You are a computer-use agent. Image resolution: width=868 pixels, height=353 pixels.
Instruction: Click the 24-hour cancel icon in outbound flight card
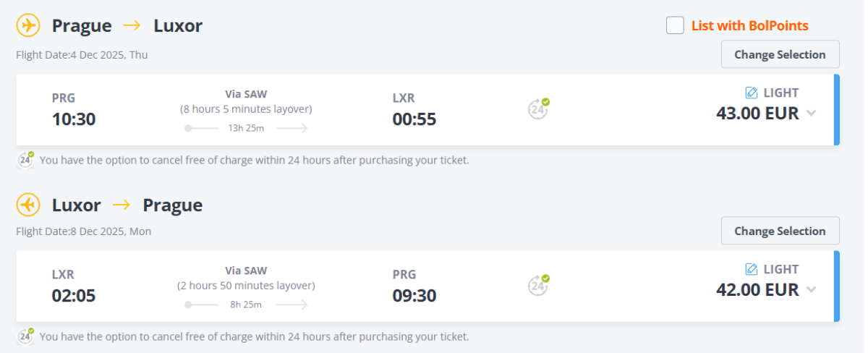(538, 109)
